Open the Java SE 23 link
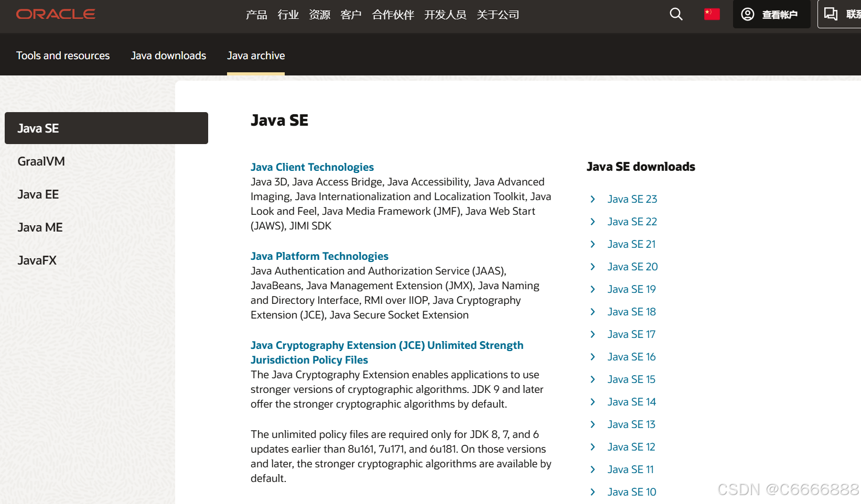 tap(632, 199)
